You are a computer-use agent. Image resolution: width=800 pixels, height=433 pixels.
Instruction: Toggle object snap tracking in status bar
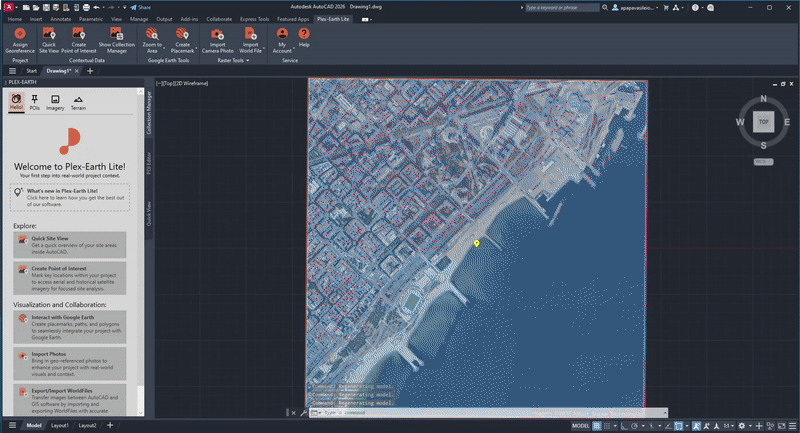668,426
